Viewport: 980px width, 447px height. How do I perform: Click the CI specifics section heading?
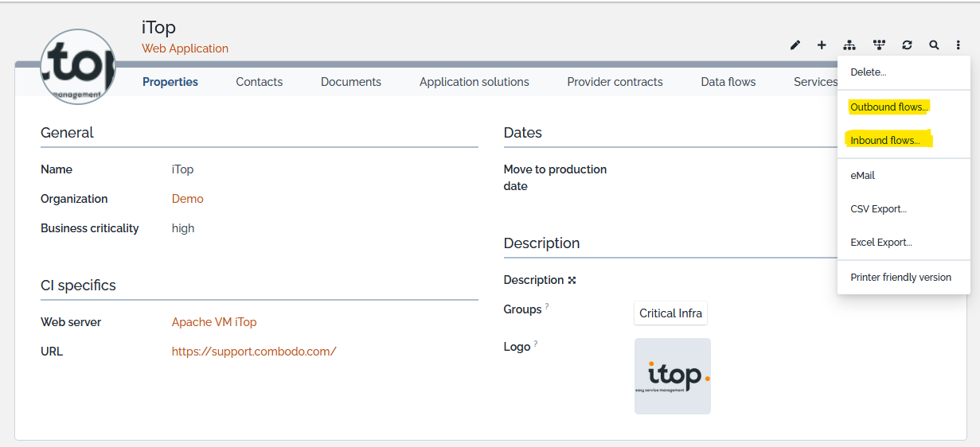(x=78, y=286)
